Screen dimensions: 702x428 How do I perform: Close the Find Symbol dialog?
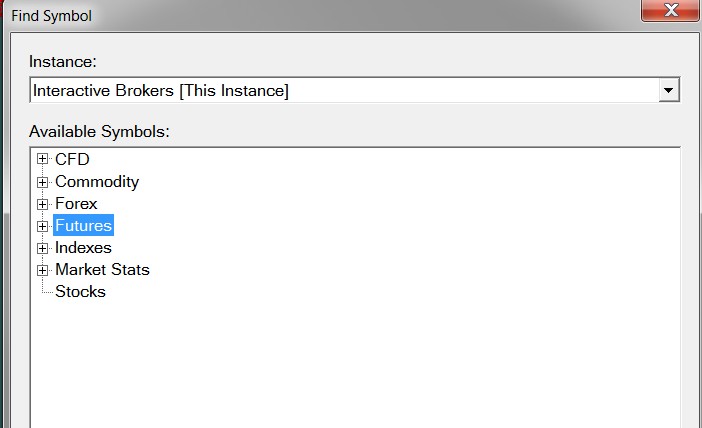[x=670, y=9]
